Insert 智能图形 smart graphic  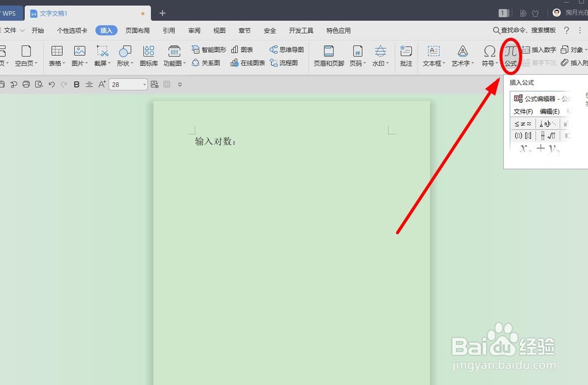tap(209, 49)
